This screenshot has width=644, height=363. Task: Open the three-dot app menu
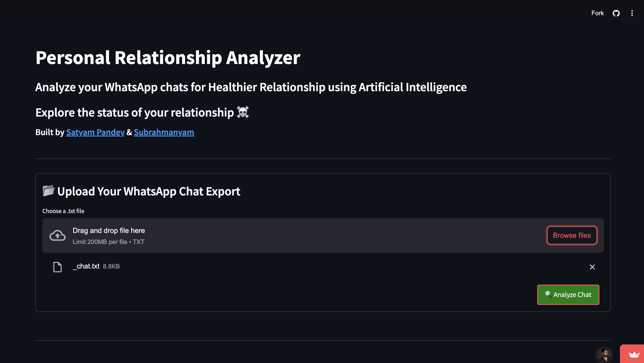(632, 13)
